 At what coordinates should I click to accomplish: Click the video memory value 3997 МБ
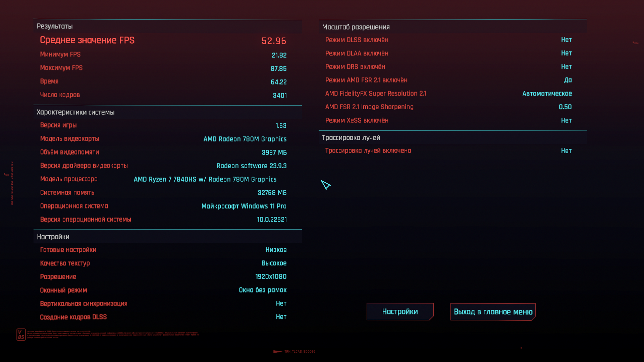click(x=274, y=153)
